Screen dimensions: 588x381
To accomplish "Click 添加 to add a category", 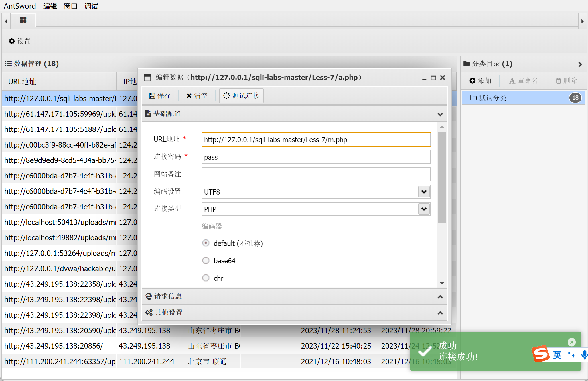I will tap(480, 81).
